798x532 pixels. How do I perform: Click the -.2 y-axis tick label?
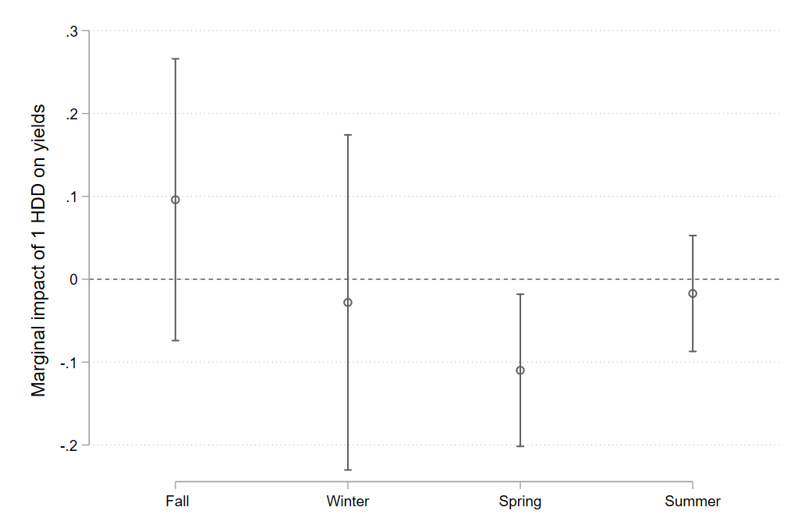point(71,445)
